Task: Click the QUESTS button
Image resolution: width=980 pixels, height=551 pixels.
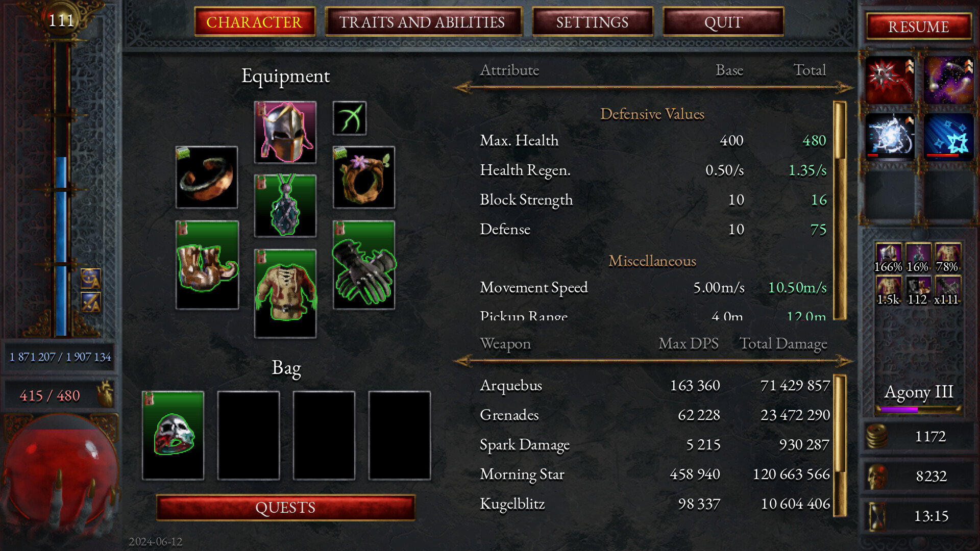Action: coord(286,507)
